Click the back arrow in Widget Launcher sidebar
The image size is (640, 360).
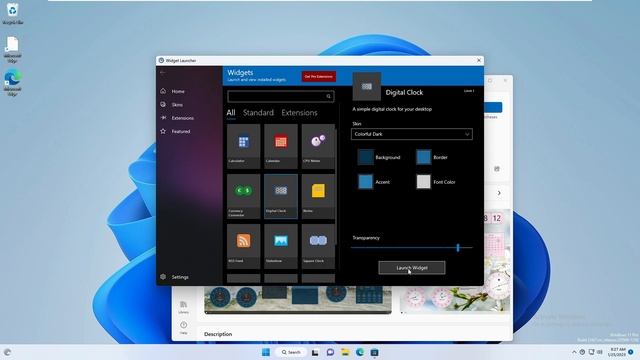[163, 72]
